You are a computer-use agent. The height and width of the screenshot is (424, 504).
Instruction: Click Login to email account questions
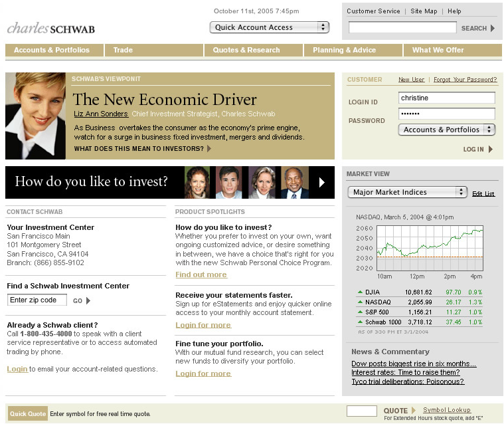tap(17, 369)
